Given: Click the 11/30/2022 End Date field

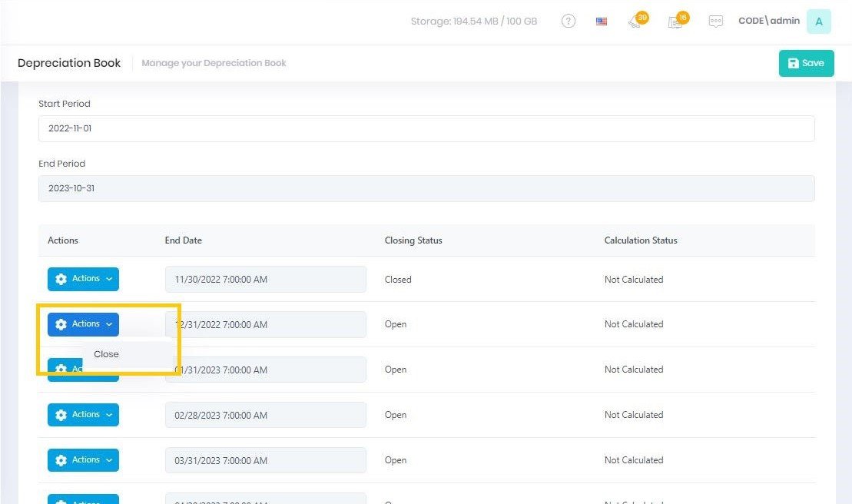Looking at the screenshot, I should (265, 280).
